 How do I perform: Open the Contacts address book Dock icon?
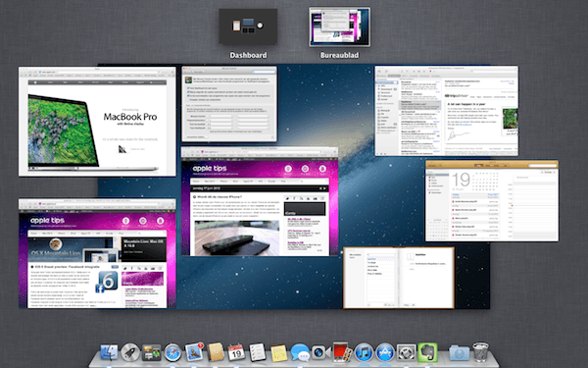[x=216, y=352]
